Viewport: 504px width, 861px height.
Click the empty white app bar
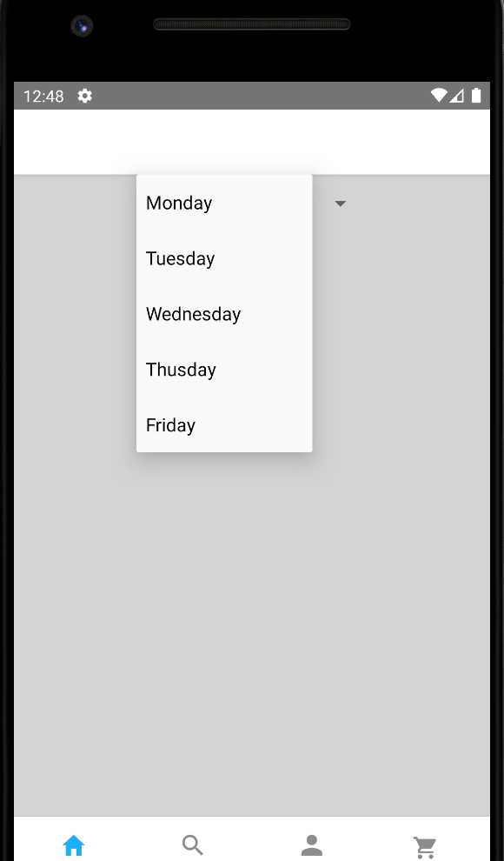[252, 142]
